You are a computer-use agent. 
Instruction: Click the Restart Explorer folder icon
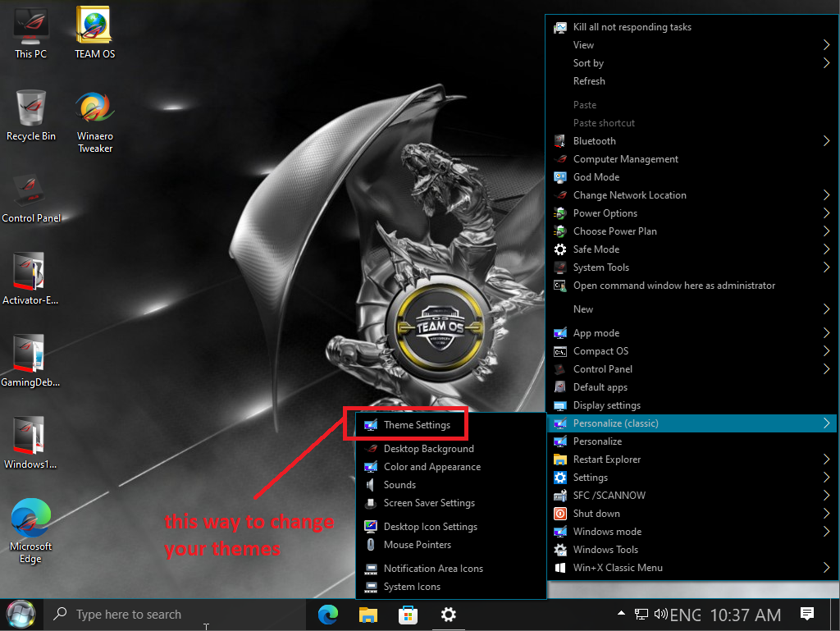[x=559, y=460]
